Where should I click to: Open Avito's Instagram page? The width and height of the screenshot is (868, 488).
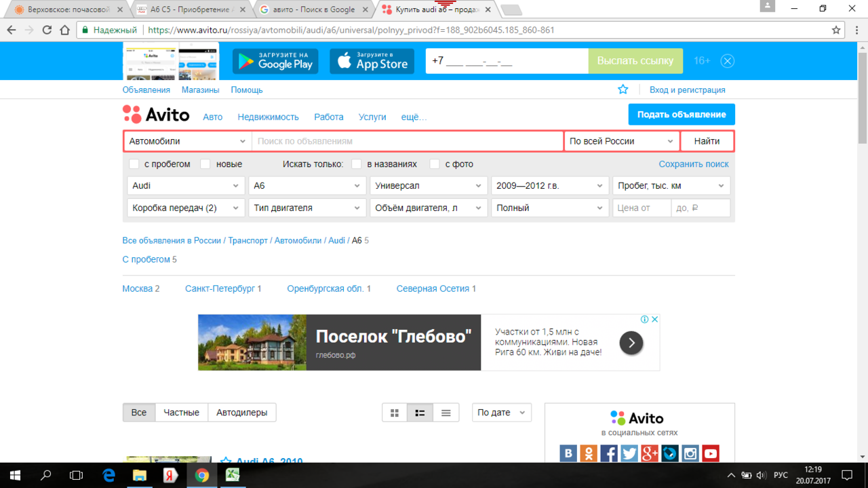point(690,453)
